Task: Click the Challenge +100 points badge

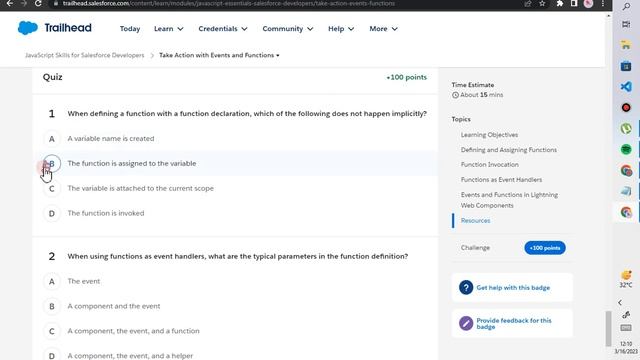Action: point(545,248)
